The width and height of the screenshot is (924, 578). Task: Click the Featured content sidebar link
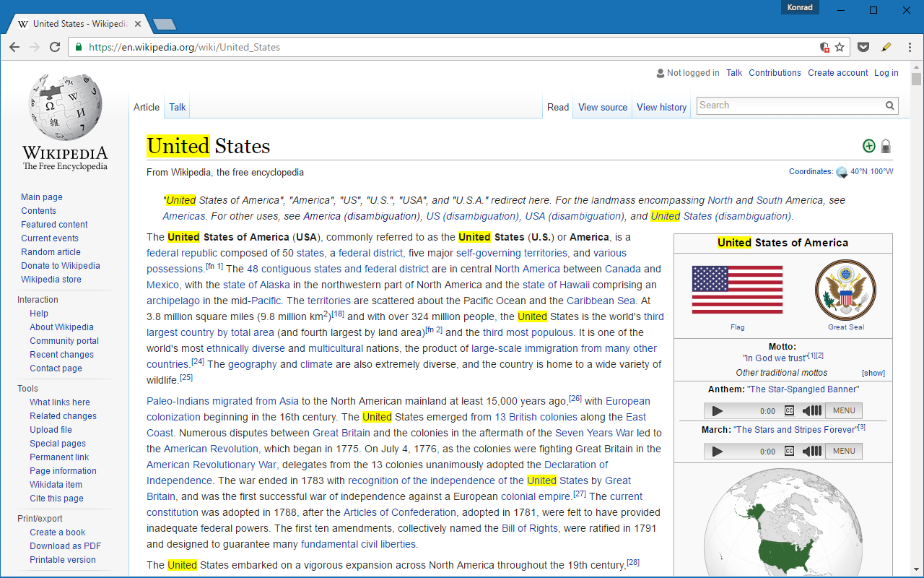point(54,225)
